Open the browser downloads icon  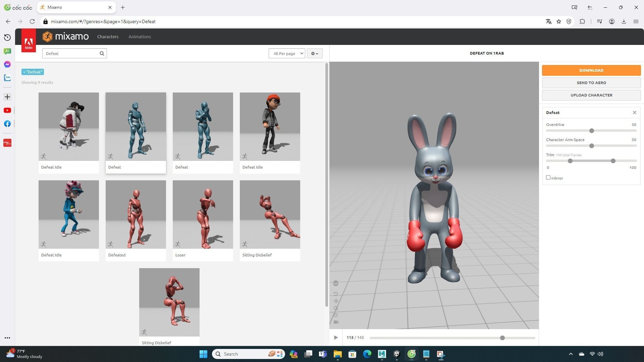point(624,21)
